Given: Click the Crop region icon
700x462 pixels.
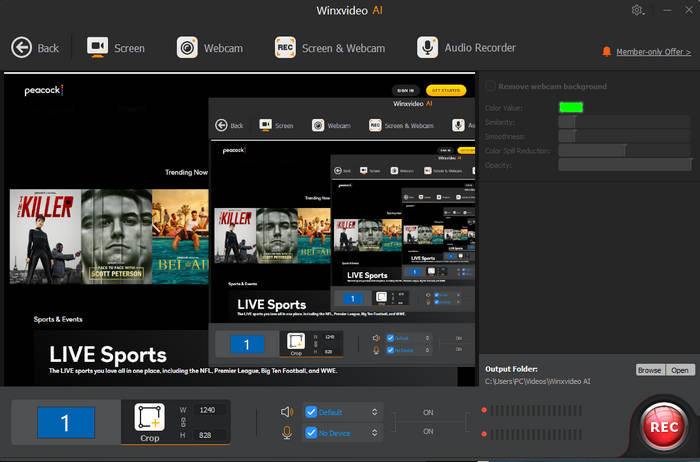Looking at the screenshot, I should tap(150, 417).
